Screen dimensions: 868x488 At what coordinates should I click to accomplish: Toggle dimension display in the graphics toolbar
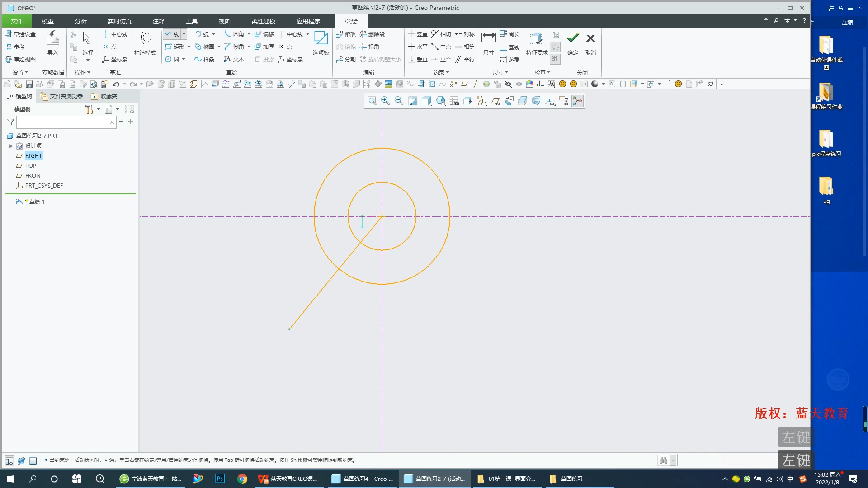click(x=550, y=101)
